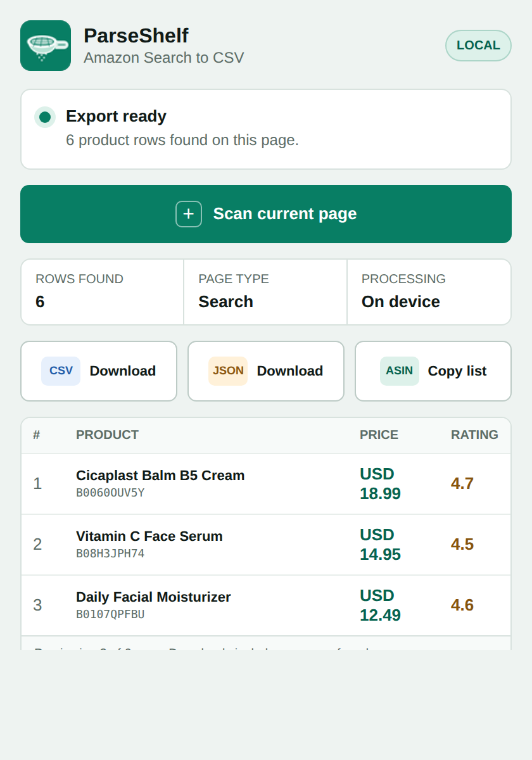Image resolution: width=532 pixels, height=760 pixels.
Task: Click the JSON badge icon
Action: (x=228, y=371)
